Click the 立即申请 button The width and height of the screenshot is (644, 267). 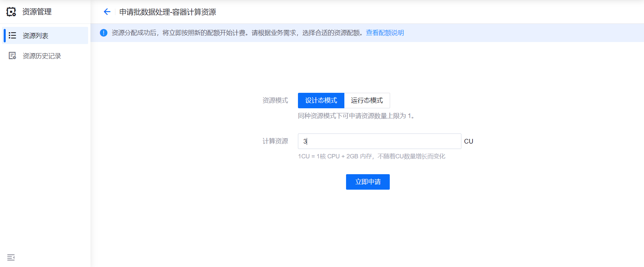tap(368, 182)
